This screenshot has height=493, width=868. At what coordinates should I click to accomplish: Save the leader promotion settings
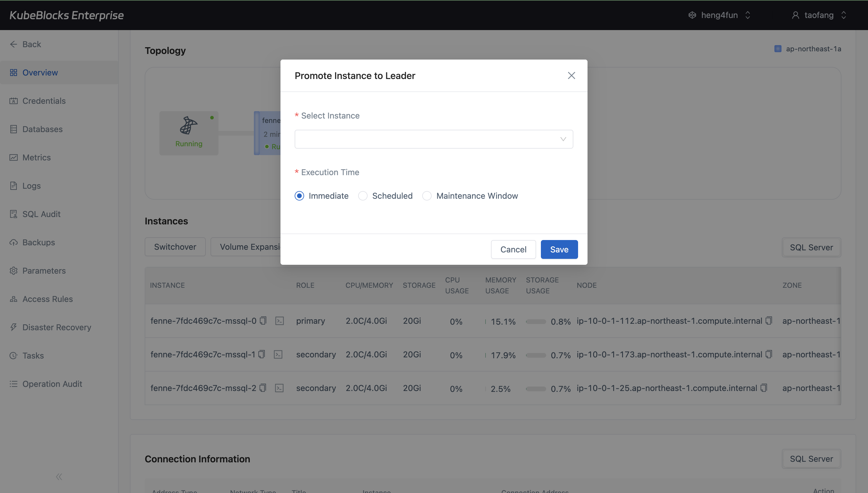[559, 249]
